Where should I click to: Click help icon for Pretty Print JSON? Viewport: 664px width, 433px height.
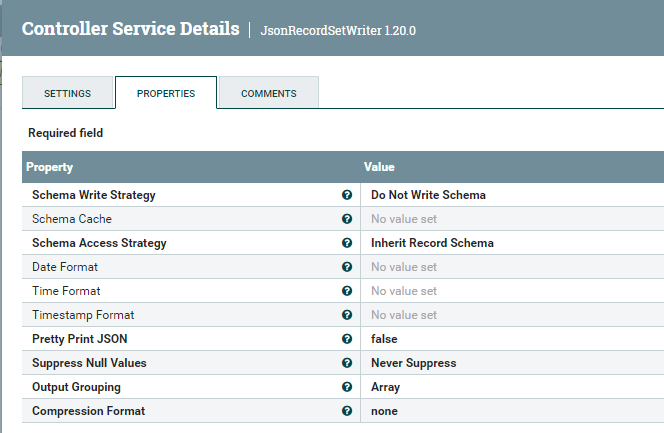point(347,339)
